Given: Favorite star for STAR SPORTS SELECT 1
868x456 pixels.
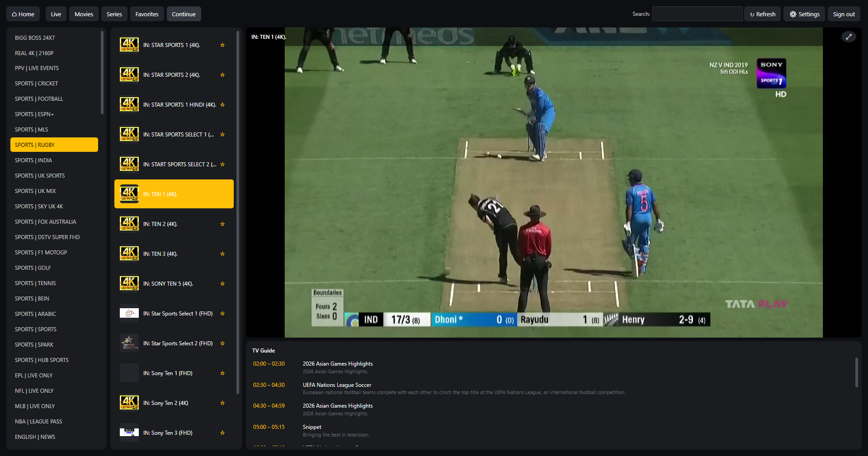Looking at the screenshot, I should tap(222, 135).
